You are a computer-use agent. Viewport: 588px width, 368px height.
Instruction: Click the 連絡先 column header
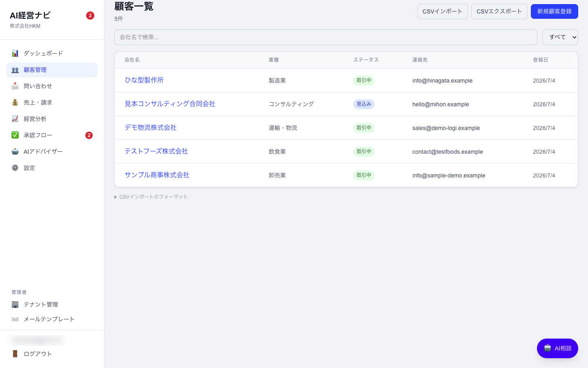pos(420,60)
